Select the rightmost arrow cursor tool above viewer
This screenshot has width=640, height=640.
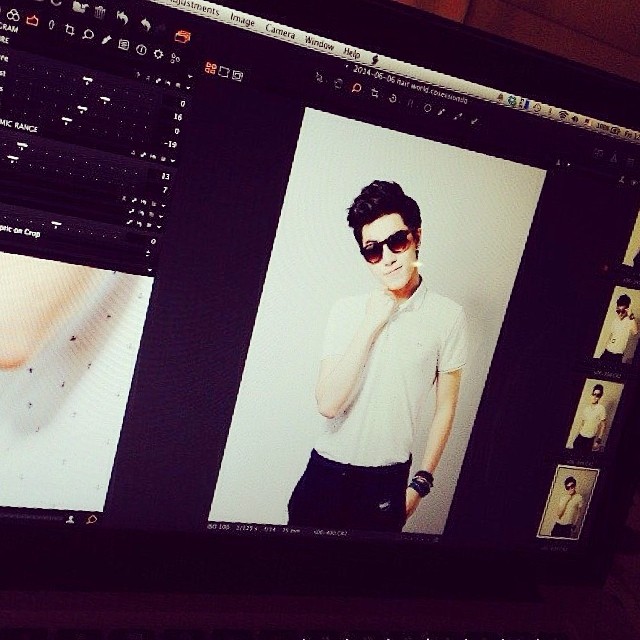(x=475, y=121)
